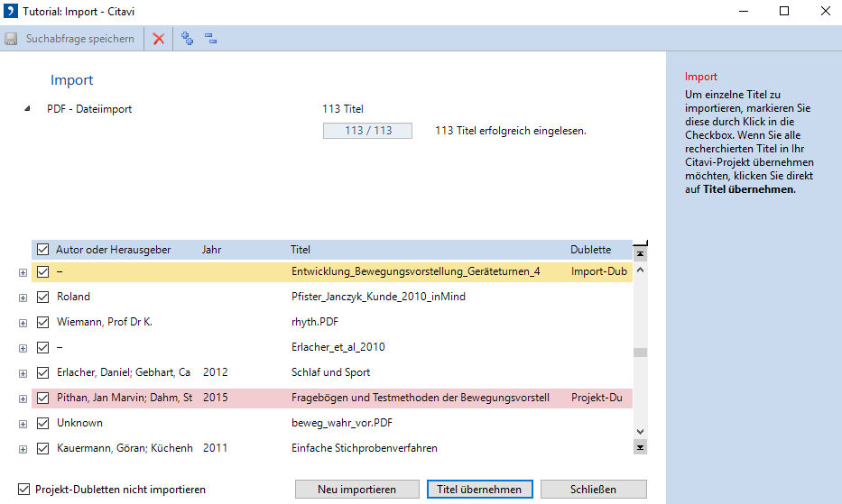Click the Titel übernehmen button
842x504 pixels.
click(479, 490)
